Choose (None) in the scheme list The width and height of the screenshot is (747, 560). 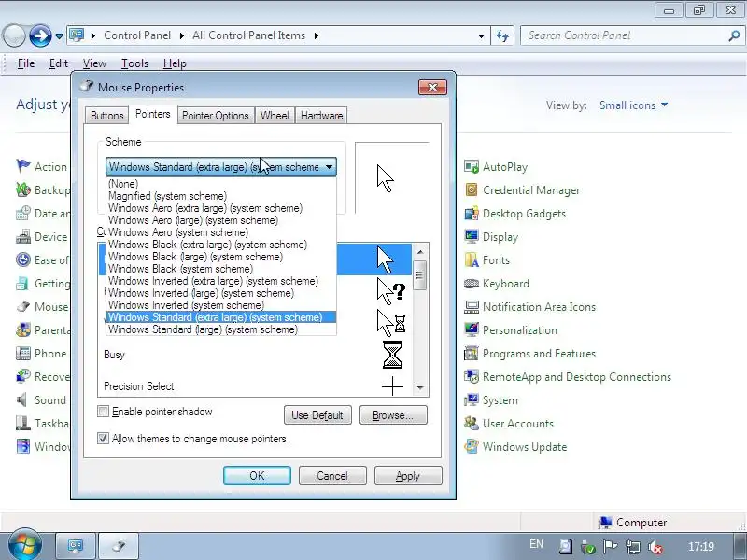221,184
